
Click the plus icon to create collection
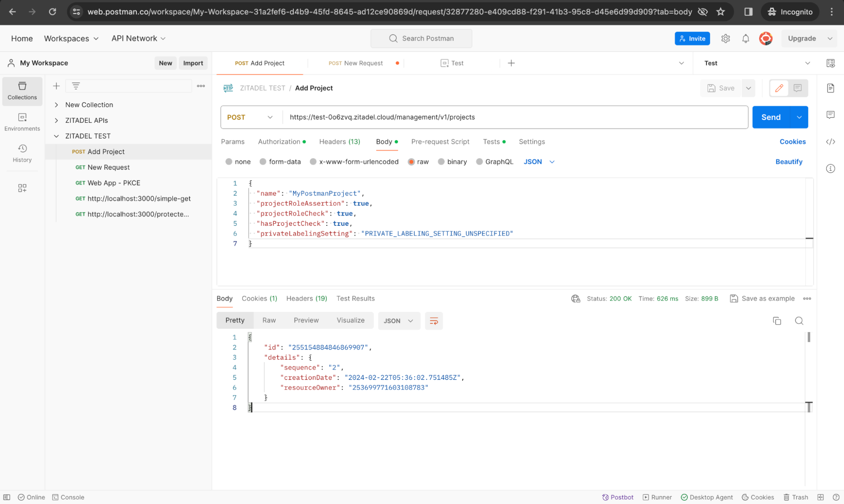coord(56,86)
